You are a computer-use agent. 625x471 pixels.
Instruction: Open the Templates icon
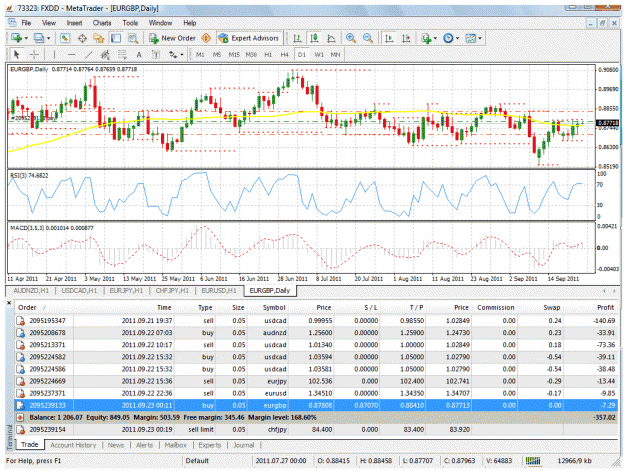pos(471,38)
